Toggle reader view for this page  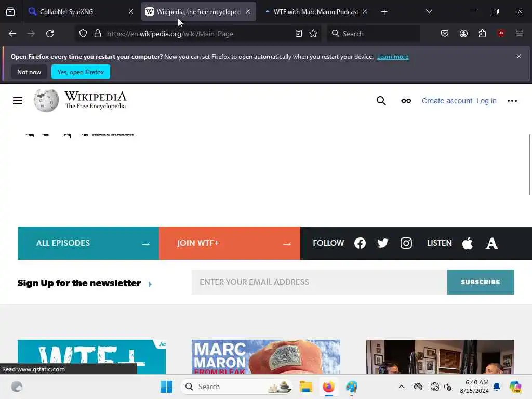[299, 34]
